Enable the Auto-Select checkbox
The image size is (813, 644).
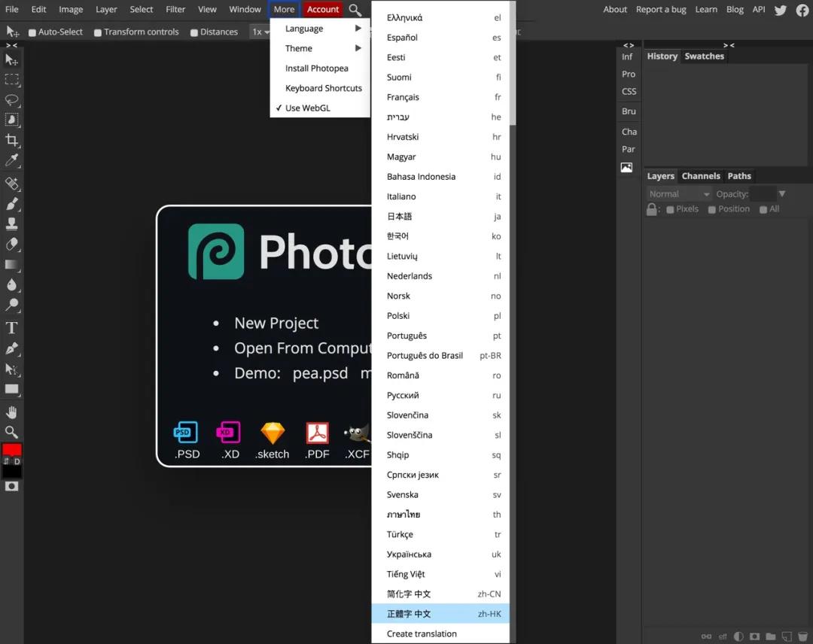tap(32, 32)
